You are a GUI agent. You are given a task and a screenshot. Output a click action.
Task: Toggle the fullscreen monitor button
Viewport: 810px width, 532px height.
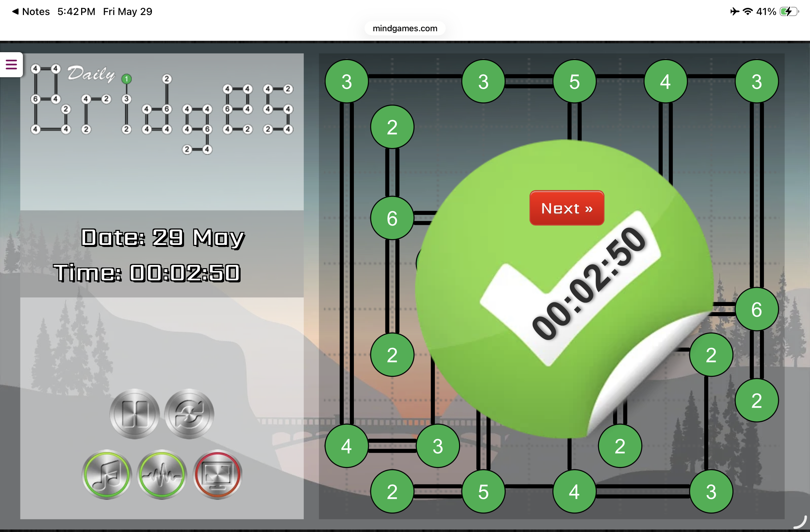click(x=217, y=474)
